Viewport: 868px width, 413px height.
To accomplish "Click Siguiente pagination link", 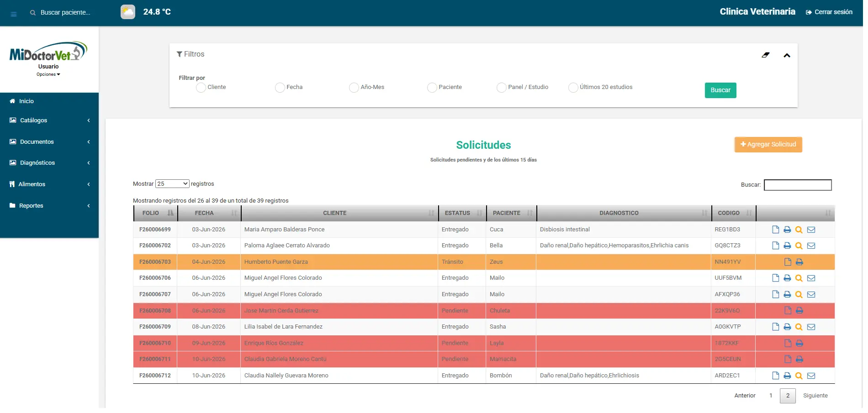I will click(x=815, y=396).
